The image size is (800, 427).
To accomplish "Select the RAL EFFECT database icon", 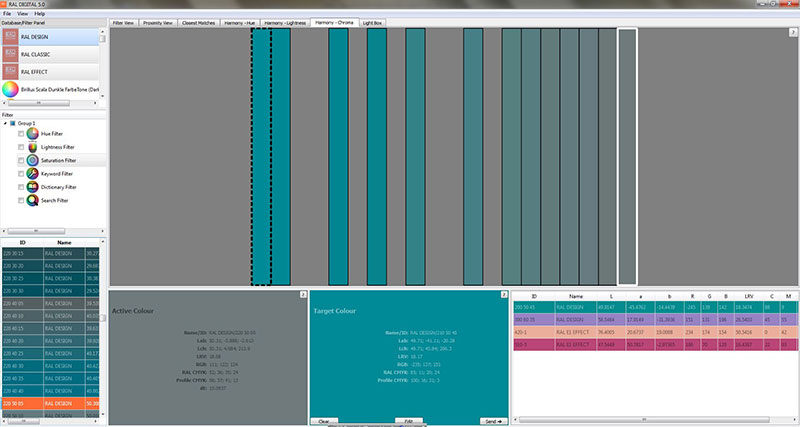I will pyautogui.click(x=10, y=71).
